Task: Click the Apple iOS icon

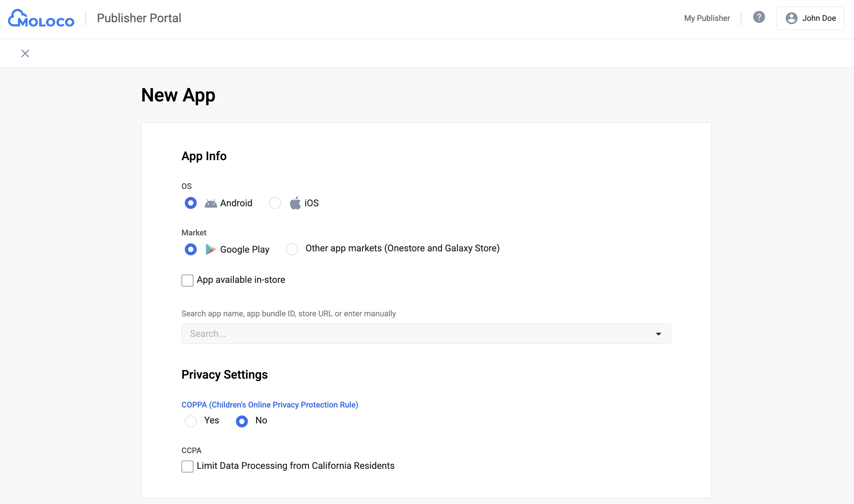Action: [295, 203]
